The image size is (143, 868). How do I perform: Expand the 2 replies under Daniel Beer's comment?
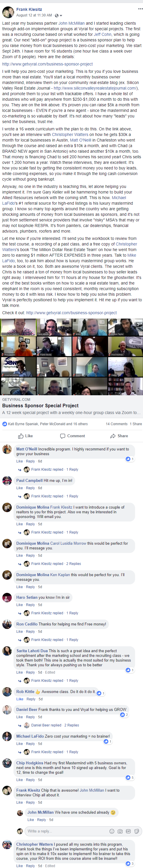(55, 725)
